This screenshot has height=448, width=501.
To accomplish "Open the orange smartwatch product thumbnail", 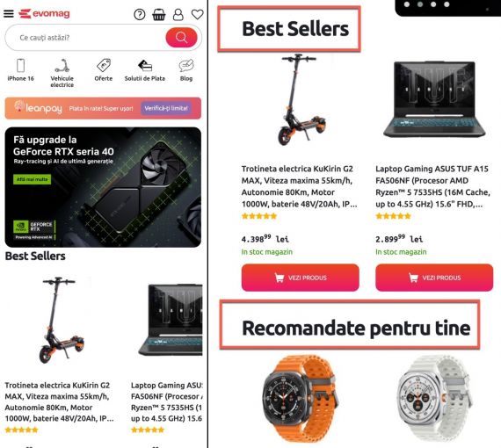I will tap(301, 399).
